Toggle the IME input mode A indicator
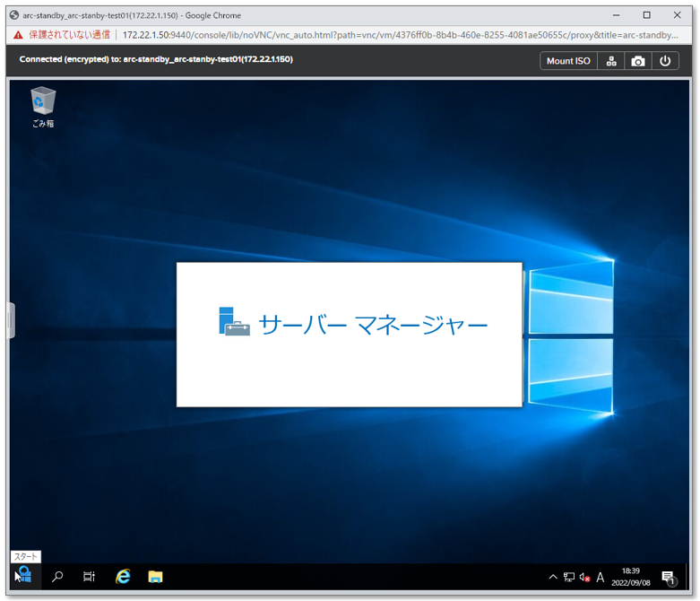700x601 pixels. point(601,578)
